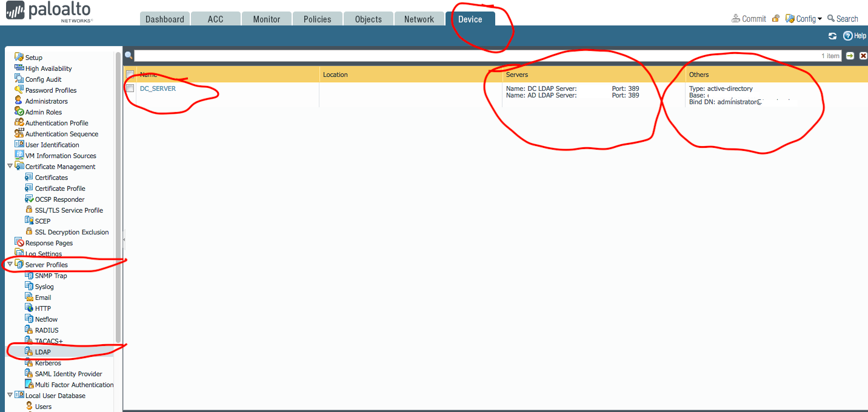Click the Administrators icon in sidebar
The height and width of the screenshot is (412, 868).
[19, 101]
